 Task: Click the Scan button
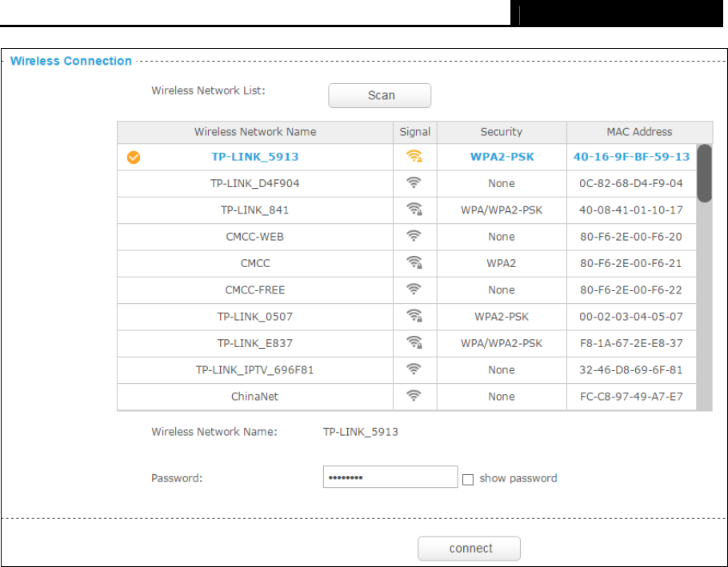point(379,96)
